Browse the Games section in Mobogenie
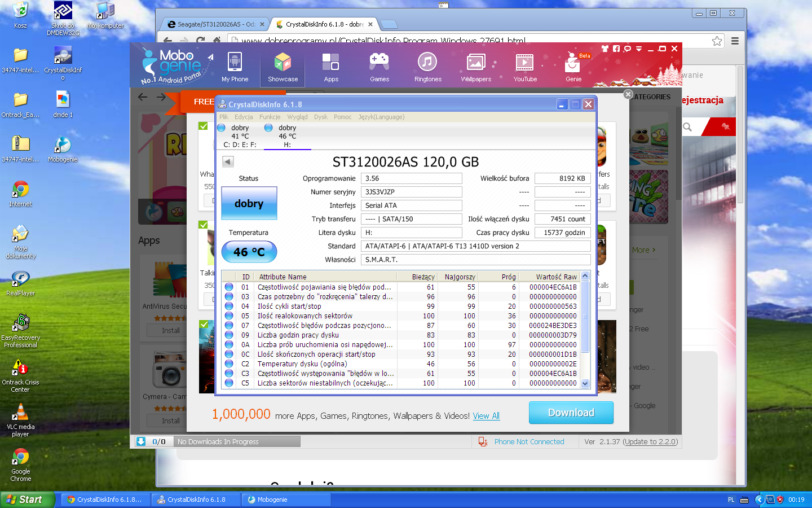 click(x=379, y=68)
